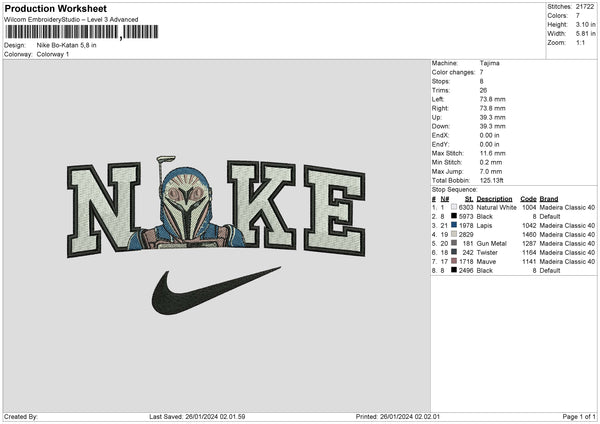Click the barcode at the top of the worksheet
The height and width of the screenshot is (424, 600).
(x=82, y=32)
